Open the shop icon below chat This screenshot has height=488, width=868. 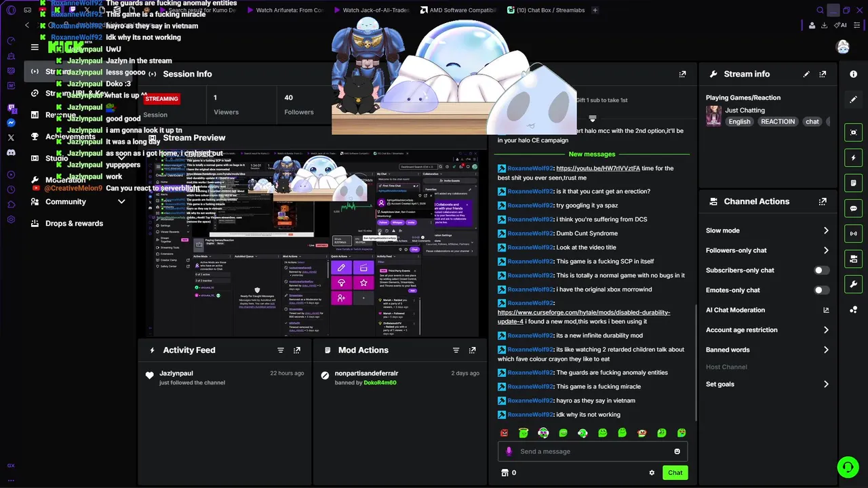(x=505, y=472)
